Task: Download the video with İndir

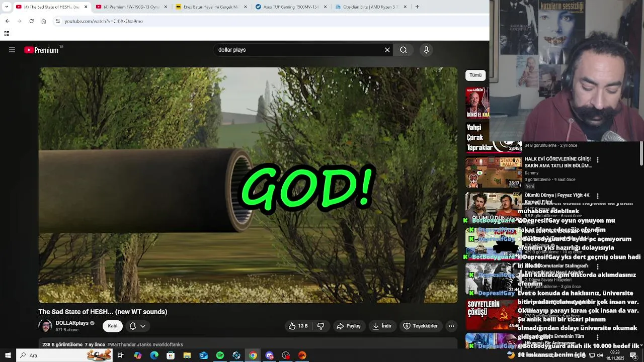Action: [x=382, y=326]
